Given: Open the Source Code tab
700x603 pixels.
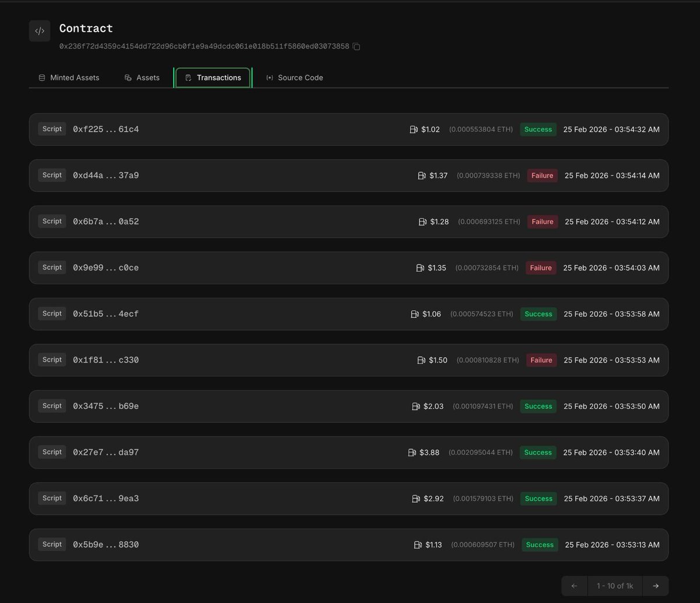Looking at the screenshot, I should tap(295, 78).
